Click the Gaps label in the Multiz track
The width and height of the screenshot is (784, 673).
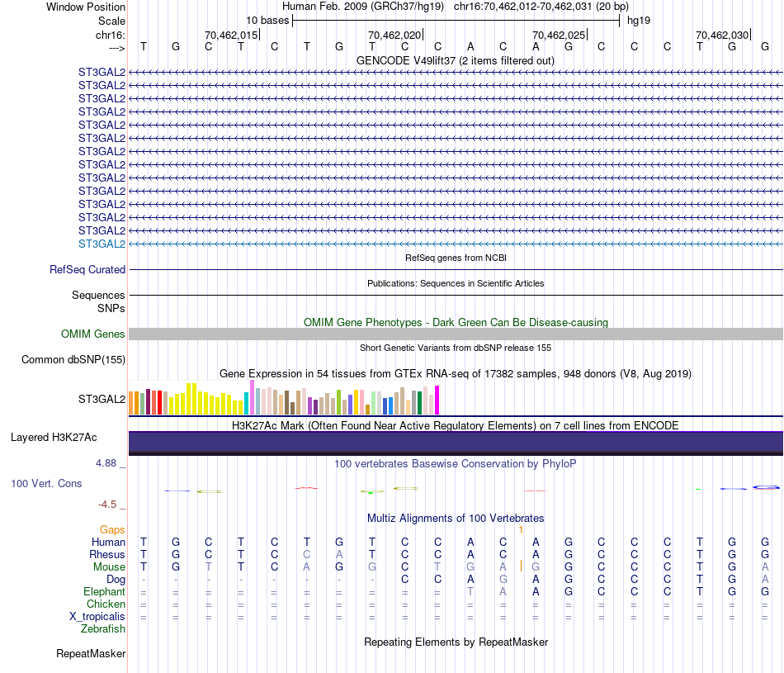(x=112, y=529)
